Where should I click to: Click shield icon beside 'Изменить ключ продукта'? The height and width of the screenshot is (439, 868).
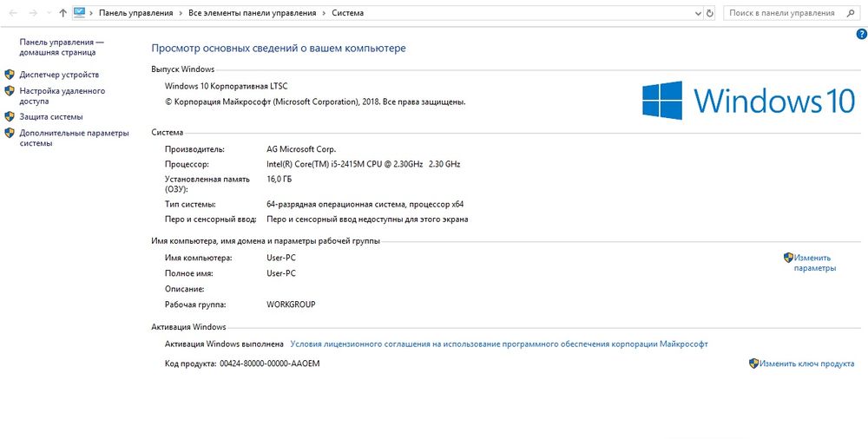tap(753, 364)
